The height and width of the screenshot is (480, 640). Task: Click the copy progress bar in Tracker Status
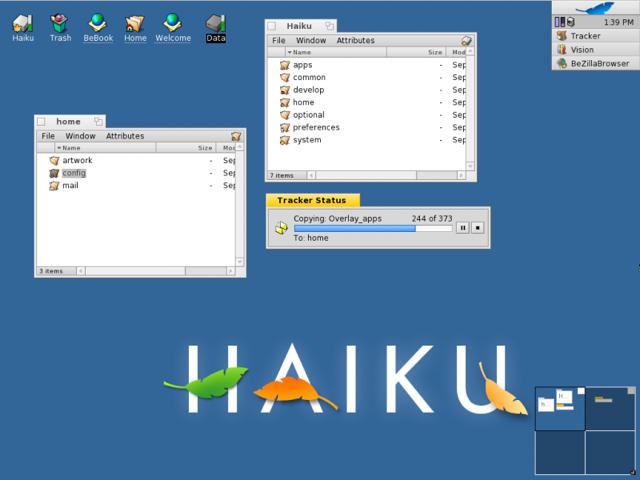(x=372, y=228)
